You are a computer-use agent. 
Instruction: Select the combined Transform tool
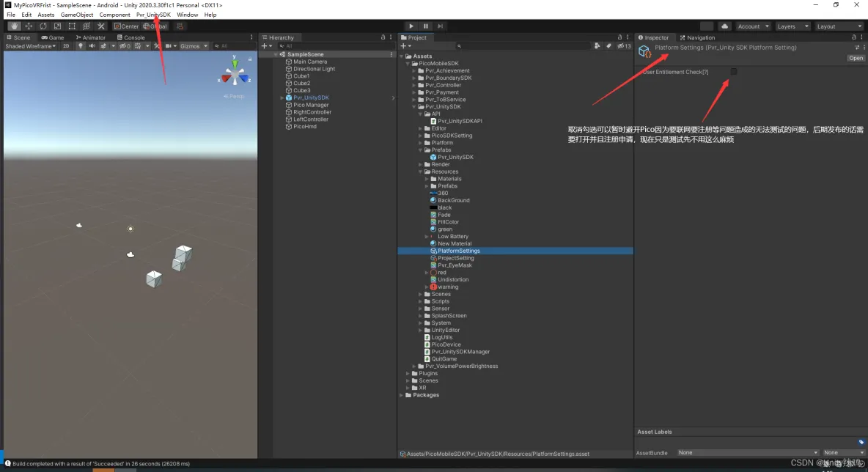click(x=87, y=26)
